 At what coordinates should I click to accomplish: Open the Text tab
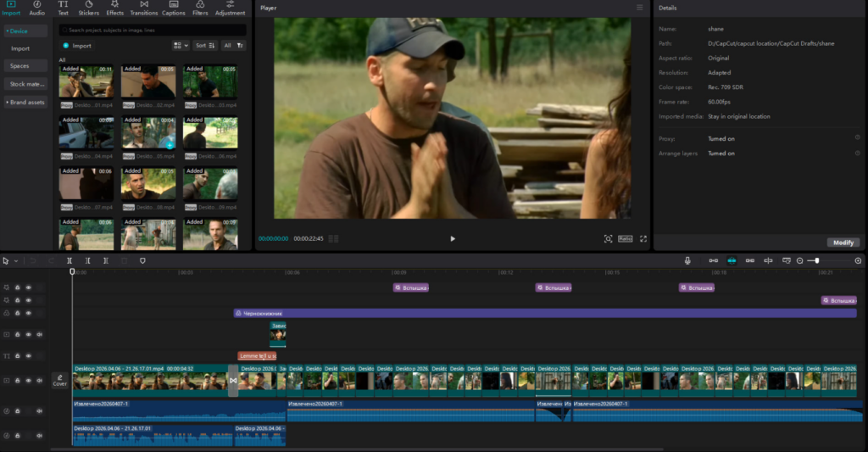[63, 8]
